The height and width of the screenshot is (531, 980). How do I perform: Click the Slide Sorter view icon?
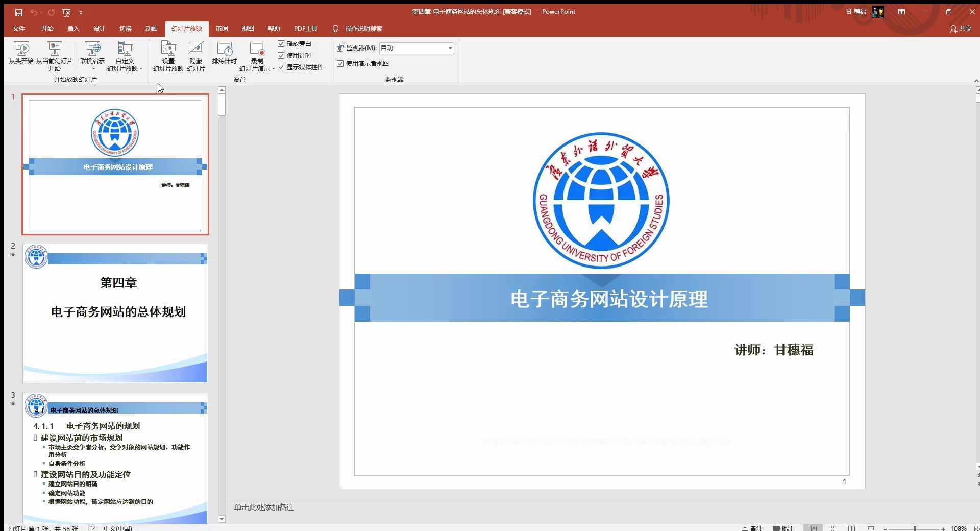pos(832,528)
